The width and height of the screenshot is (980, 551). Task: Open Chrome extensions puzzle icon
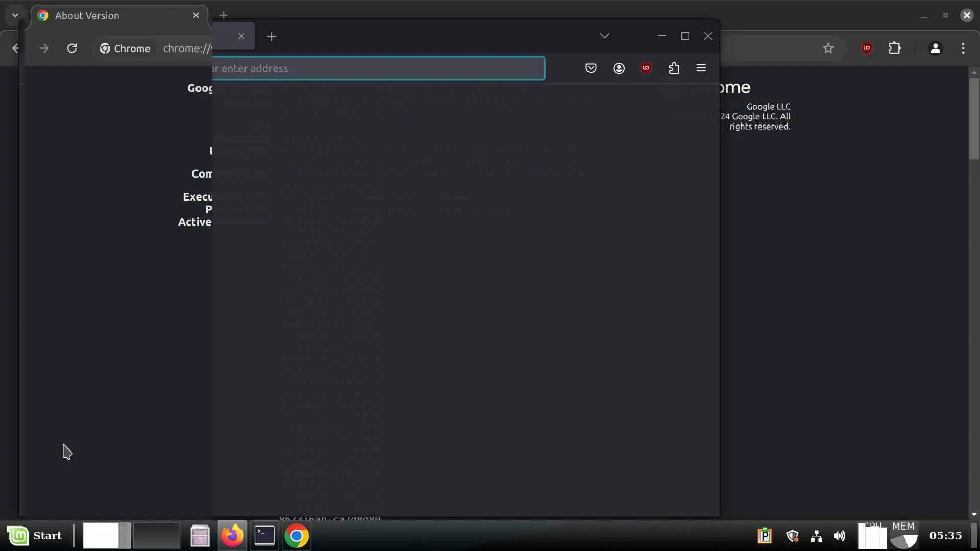tap(894, 48)
